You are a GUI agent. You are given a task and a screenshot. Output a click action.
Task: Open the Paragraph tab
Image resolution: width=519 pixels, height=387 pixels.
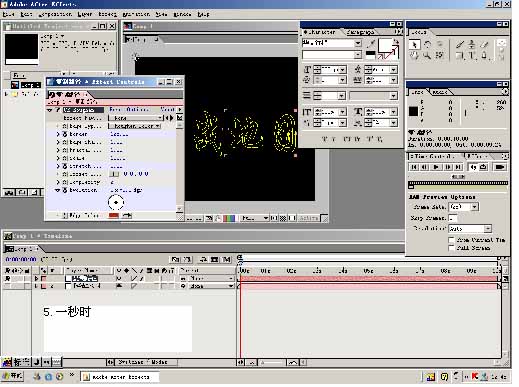[360, 32]
